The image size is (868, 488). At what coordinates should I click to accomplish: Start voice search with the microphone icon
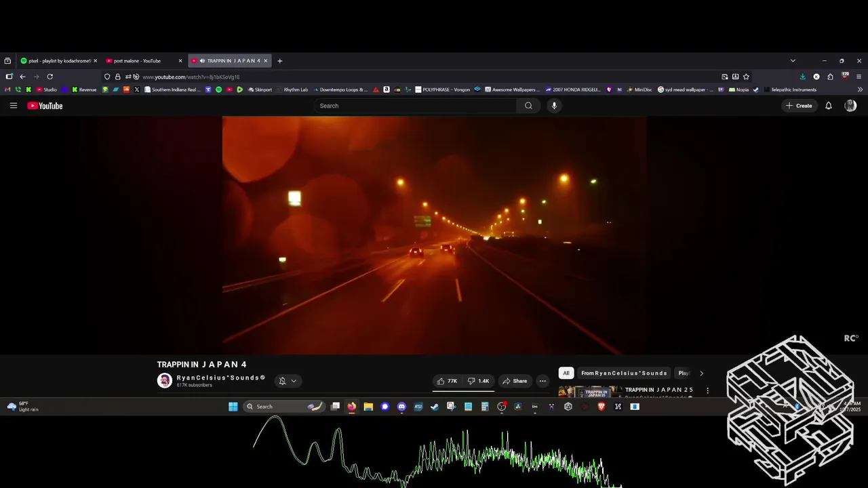click(554, 106)
